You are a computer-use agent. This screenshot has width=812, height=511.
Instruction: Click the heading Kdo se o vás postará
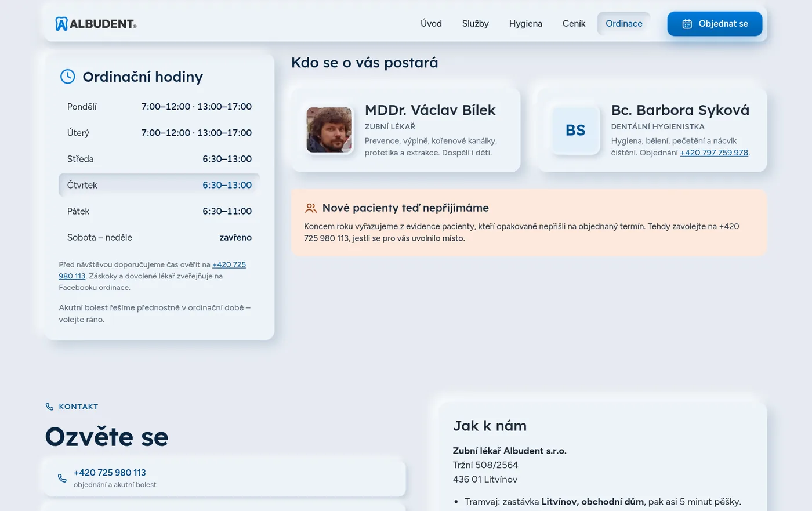click(365, 63)
